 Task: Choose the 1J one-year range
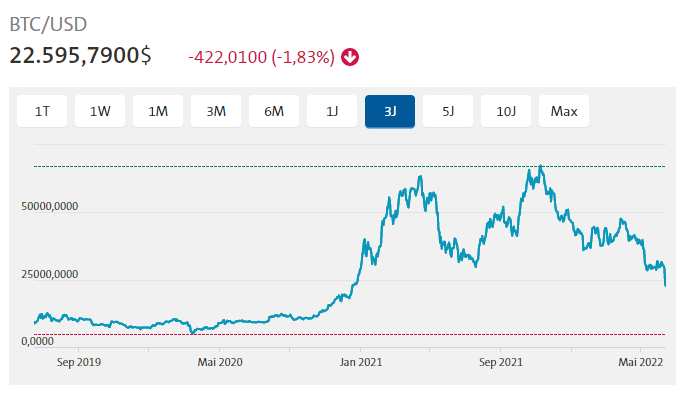pos(332,111)
